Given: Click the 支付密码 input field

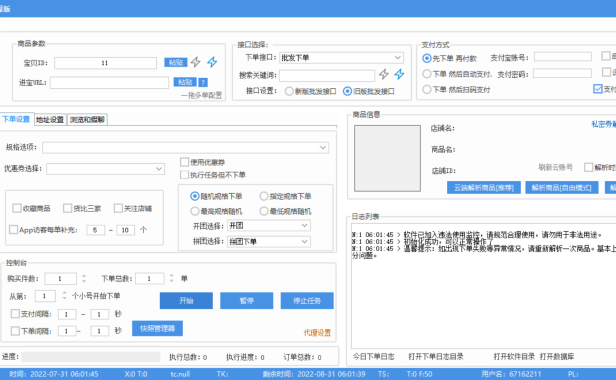Looking at the screenshot, I should point(562,73).
